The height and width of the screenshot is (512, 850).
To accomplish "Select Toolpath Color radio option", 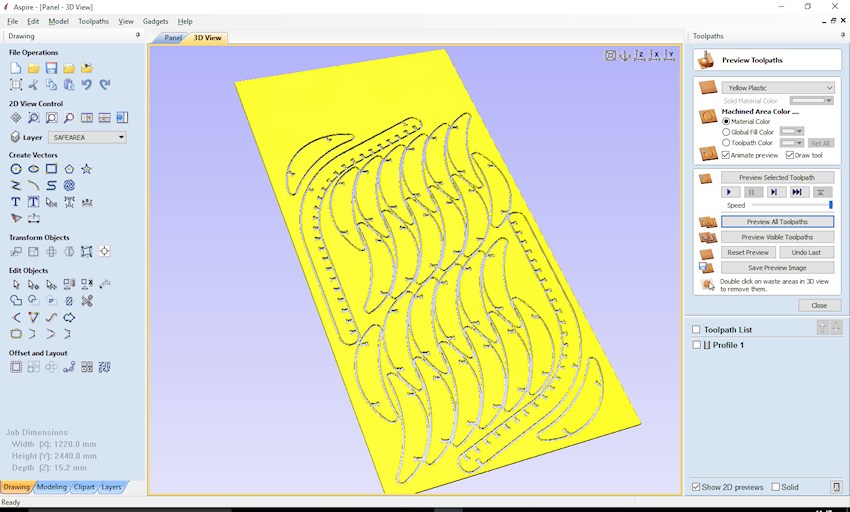I will [x=726, y=143].
